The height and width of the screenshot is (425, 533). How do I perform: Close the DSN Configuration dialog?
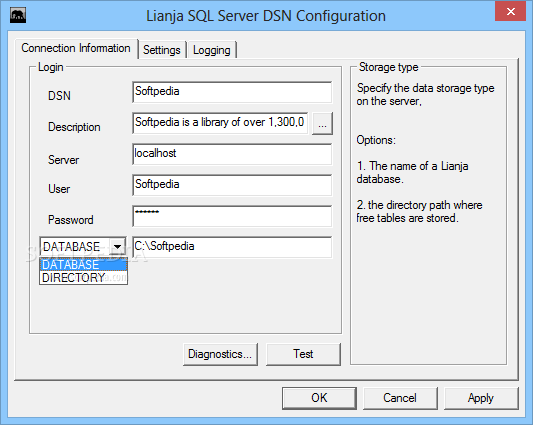510,12
